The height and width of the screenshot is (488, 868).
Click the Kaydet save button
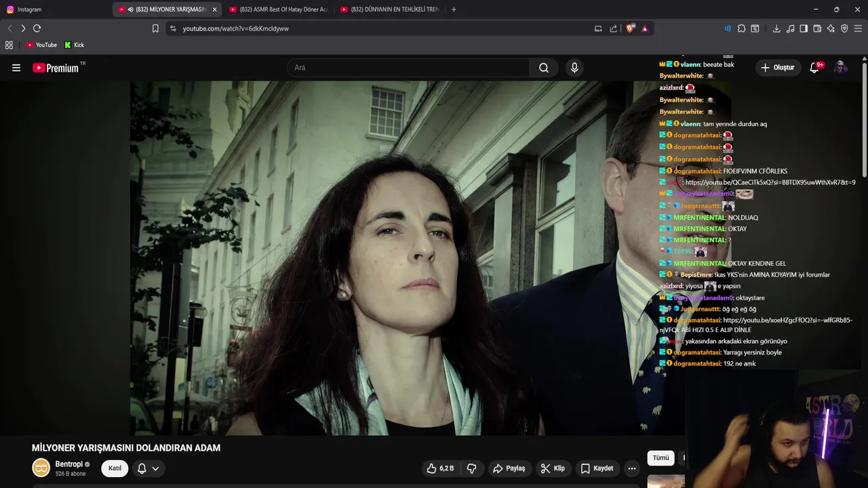[x=597, y=468]
